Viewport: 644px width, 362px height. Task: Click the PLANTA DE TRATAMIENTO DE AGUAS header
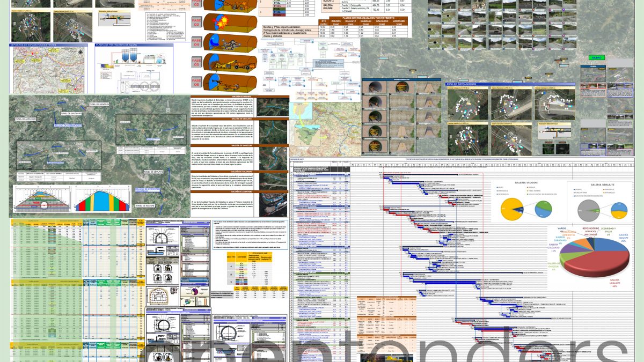[134, 45]
